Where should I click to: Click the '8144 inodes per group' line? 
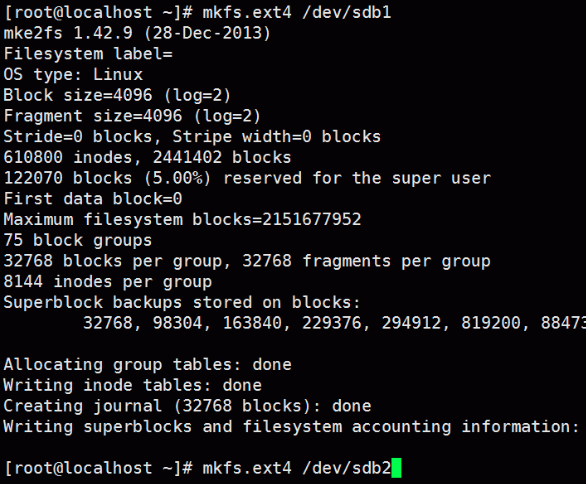click(x=108, y=281)
